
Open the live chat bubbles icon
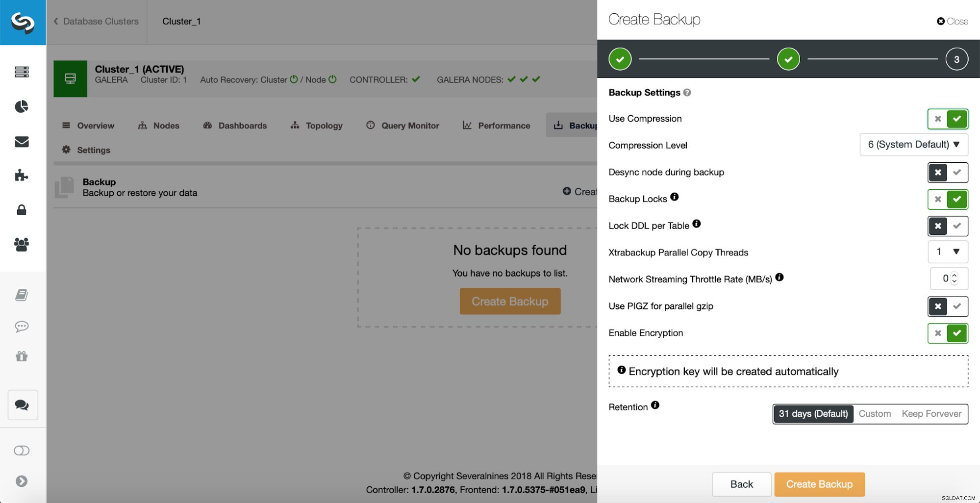(x=23, y=405)
